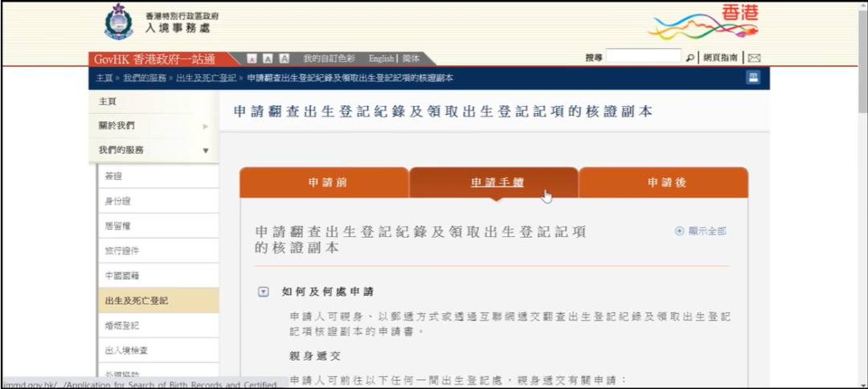Select the largest text size icon
The image size is (868, 389).
pyautogui.click(x=284, y=59)
